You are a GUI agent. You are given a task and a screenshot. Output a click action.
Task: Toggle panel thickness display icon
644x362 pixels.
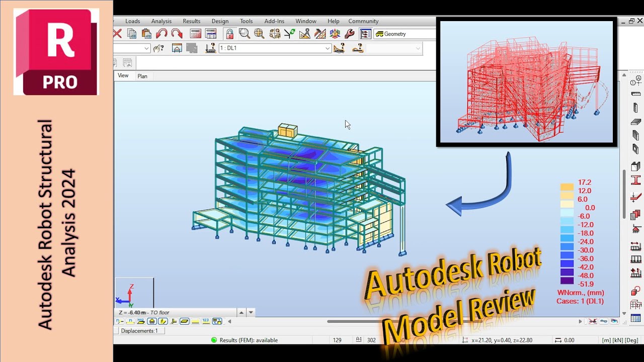(x=185, y=321)
